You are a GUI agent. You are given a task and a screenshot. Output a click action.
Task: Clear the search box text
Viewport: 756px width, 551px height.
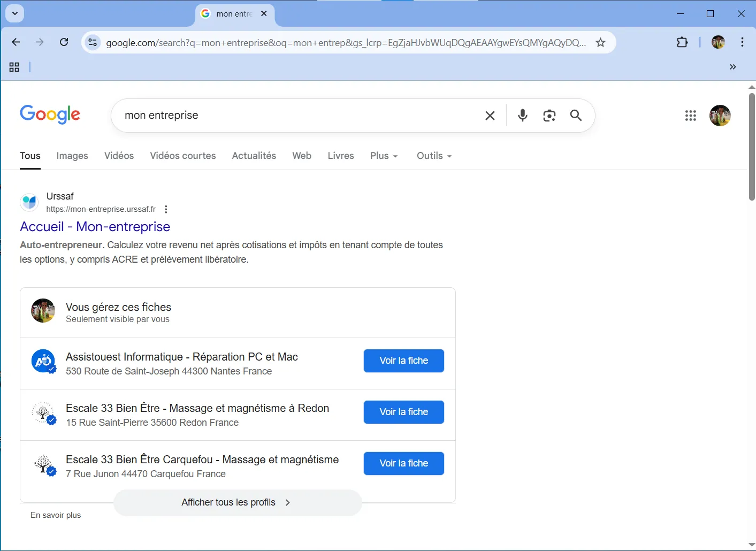point(490,116)
